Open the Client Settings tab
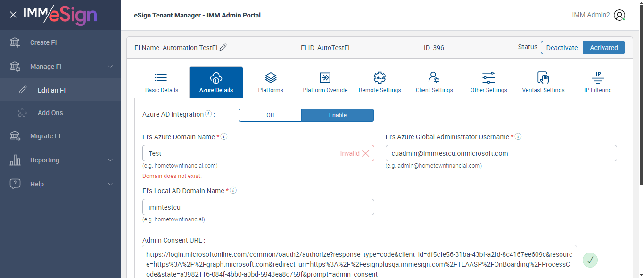The width and height of the screenshot is (644, 278). pyautogui.click(x=434, y=82)
